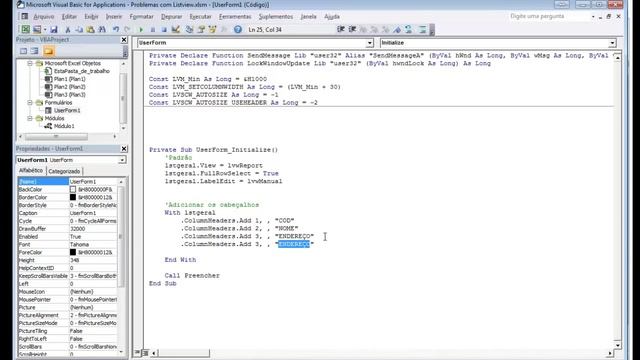Switch code pane to Procedure View

click(138, 353)
